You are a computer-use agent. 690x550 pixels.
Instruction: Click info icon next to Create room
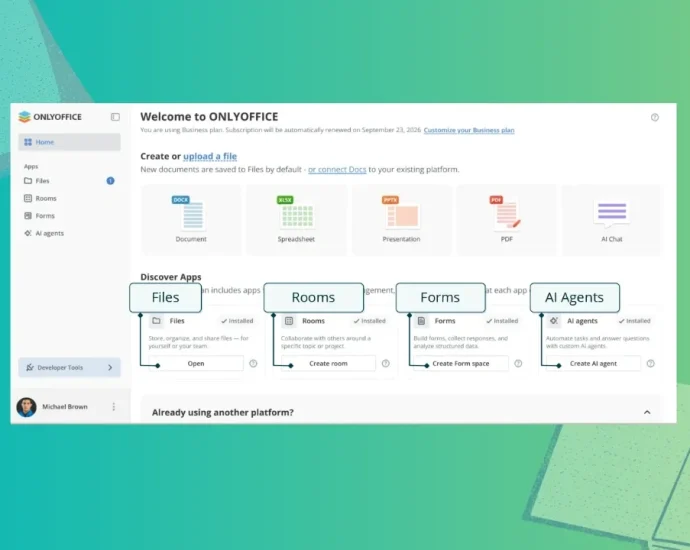coord(385,363)
